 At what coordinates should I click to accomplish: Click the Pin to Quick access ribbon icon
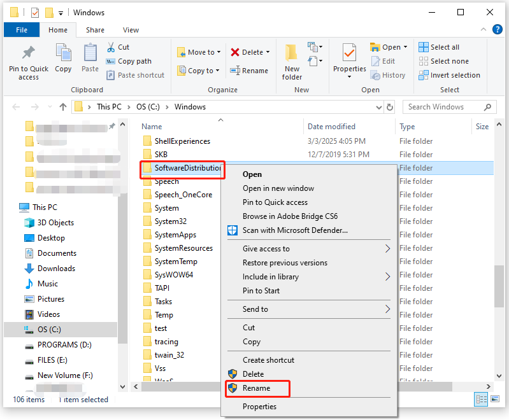[29, 53]
